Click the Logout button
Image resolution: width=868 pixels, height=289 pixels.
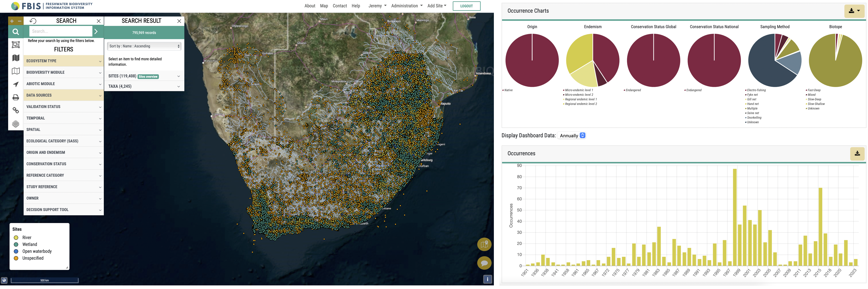pos(466,6)
